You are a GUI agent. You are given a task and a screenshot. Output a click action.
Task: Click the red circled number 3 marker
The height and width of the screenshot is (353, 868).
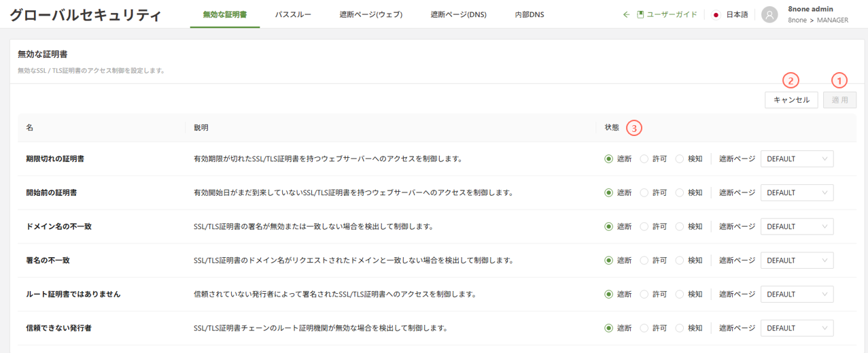pyautogui.click(x=634, y=127)
